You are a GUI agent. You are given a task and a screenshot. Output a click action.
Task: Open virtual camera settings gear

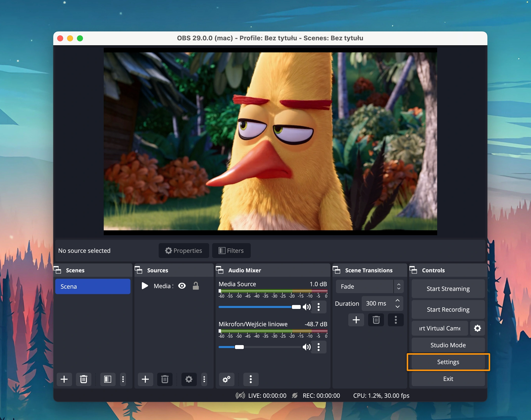[477, 328]
